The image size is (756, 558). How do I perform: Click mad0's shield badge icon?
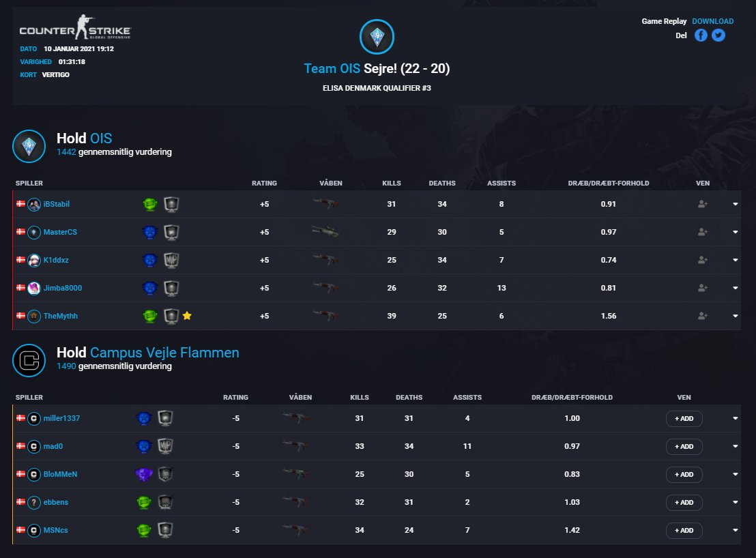tap(165, 446)
